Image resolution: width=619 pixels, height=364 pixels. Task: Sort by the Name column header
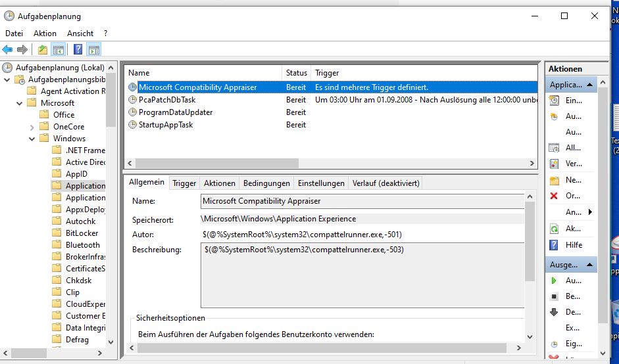pos(203,73)
